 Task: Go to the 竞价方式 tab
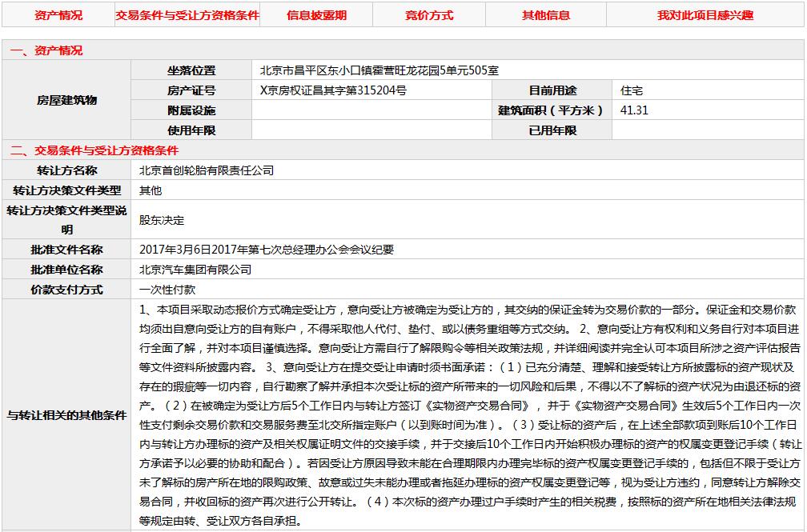click(x=429, y=15)
